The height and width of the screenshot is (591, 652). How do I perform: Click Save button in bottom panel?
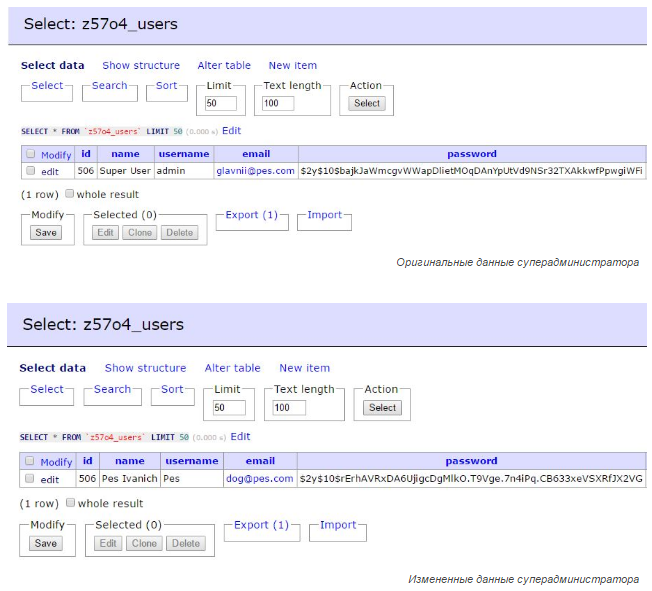tap(46, 543)
